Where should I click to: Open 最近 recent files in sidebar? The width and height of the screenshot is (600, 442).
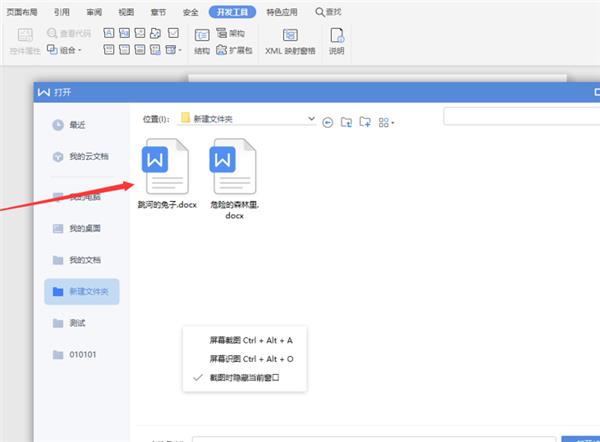pyautogui.click(x=76, y=124)
